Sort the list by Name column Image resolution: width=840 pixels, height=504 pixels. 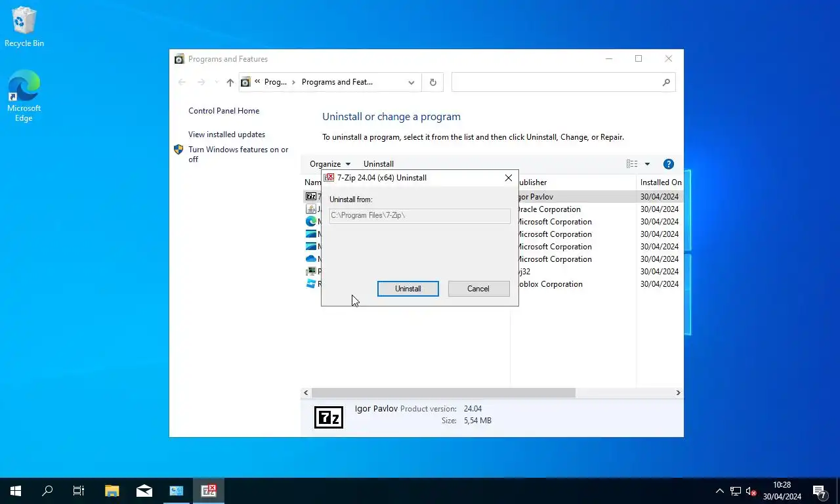pos(312,182)
